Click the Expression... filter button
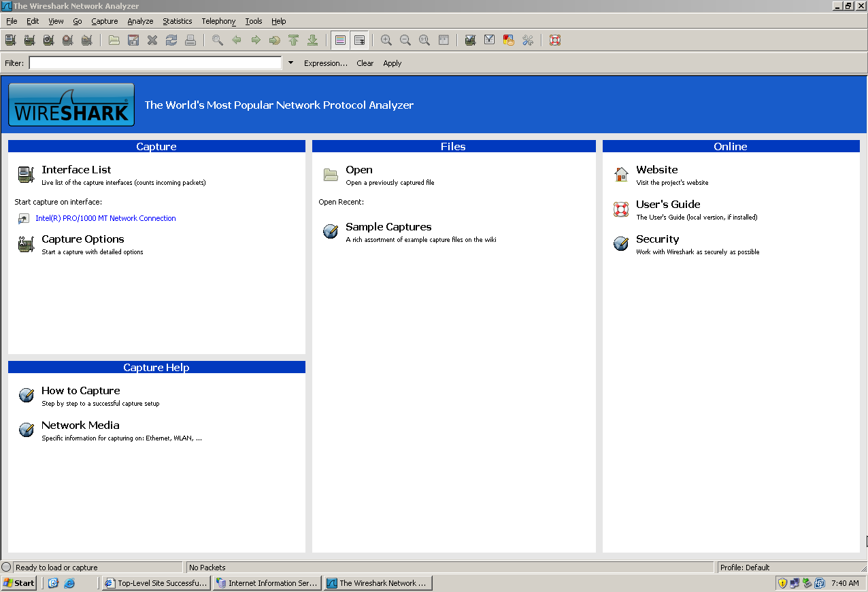Image resolution: width=868 pixels, height=592 pixels. point(325,63)
